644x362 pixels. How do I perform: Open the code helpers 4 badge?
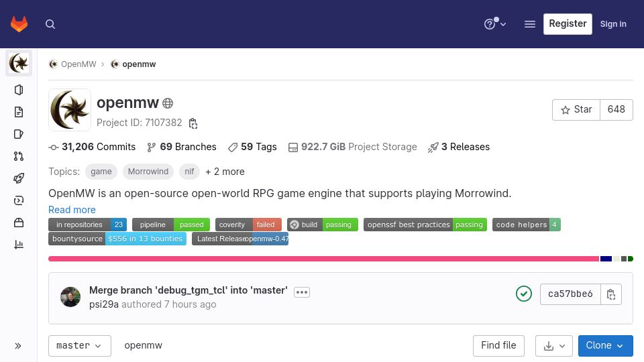[x=527, y=225]
